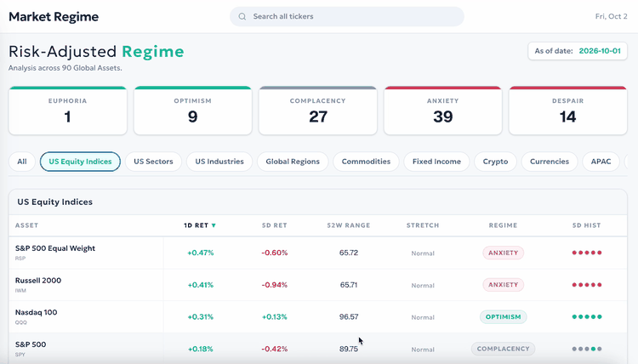Click the US Equity Indices table heading
638x364 pixels.
point(55,202)
